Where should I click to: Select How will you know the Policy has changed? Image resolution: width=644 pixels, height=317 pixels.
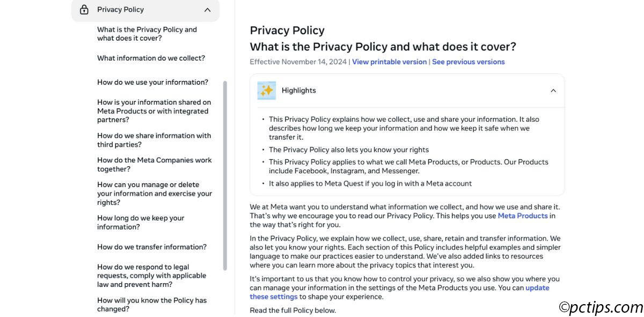pos(152,305)
